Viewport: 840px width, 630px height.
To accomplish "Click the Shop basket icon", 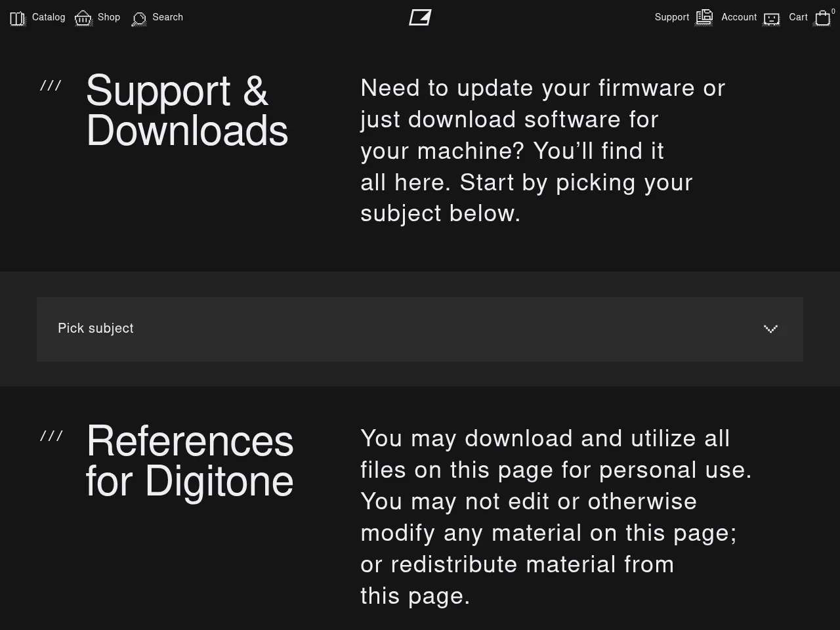I will 83,18.
